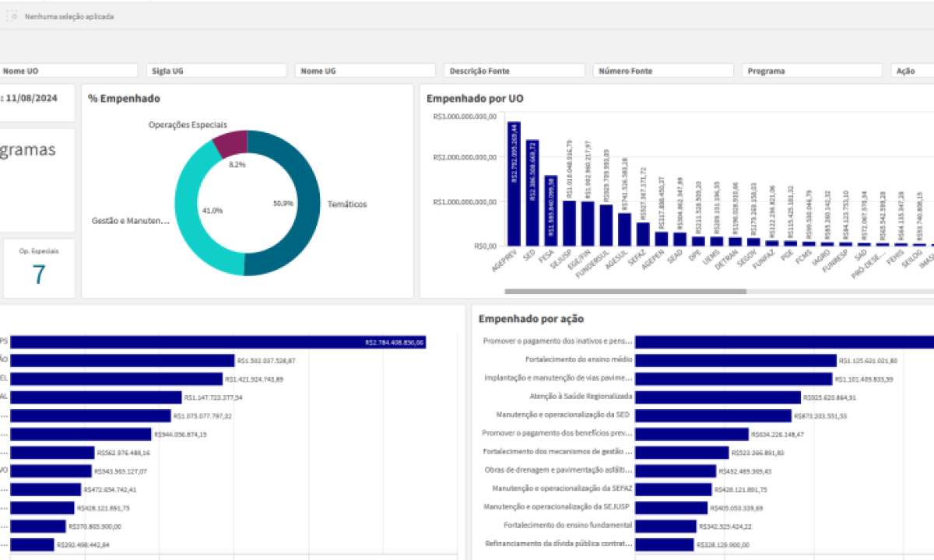Select the 'Fortalecimento do ensino fundamental' label

point(568,525)
